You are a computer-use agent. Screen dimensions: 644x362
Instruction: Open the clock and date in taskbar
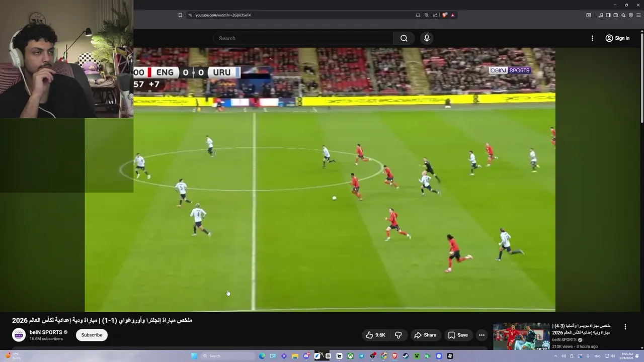tap(627, 356)
